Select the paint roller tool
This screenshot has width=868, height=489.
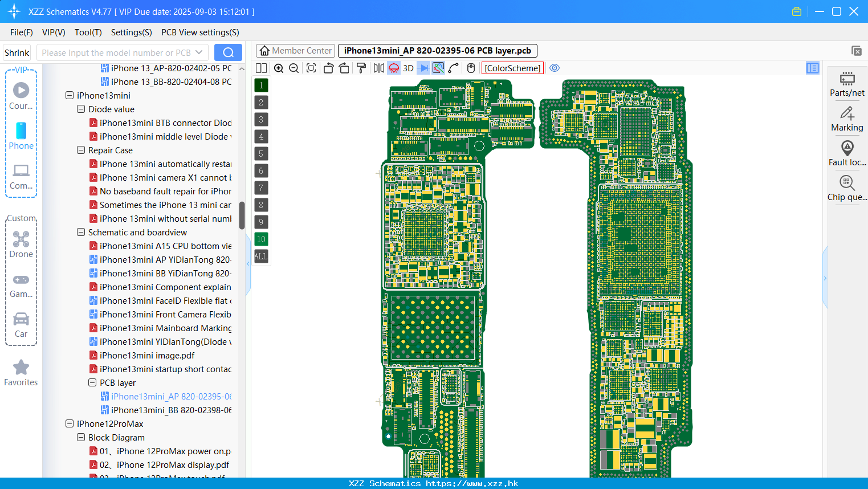point(361,68)
